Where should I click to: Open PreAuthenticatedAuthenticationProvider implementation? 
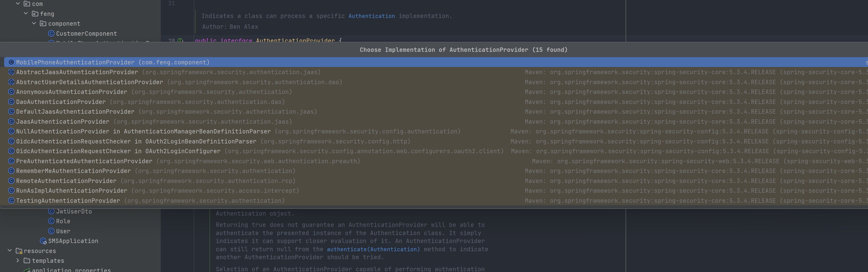tap(436, 161)
